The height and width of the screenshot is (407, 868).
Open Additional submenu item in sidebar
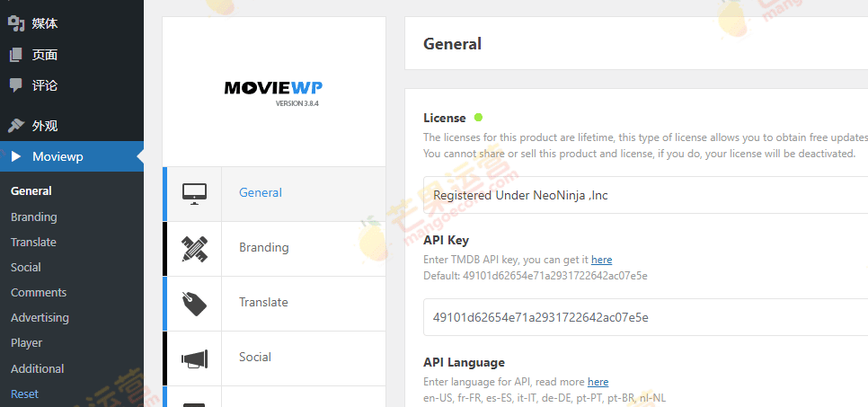click(37, 368)
